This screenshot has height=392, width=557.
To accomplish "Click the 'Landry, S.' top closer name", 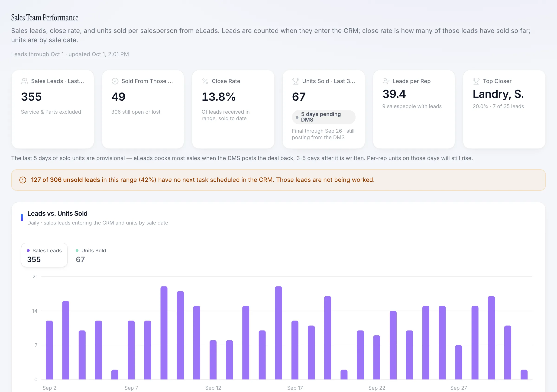I will click(x=498, y=94).
